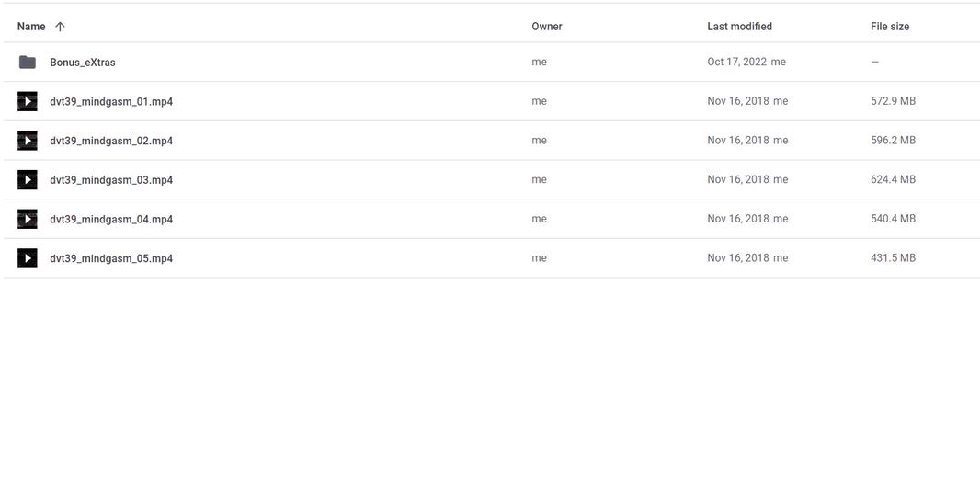Sort by Last modified column
This screenshot has width=980, height=489.
739,27
